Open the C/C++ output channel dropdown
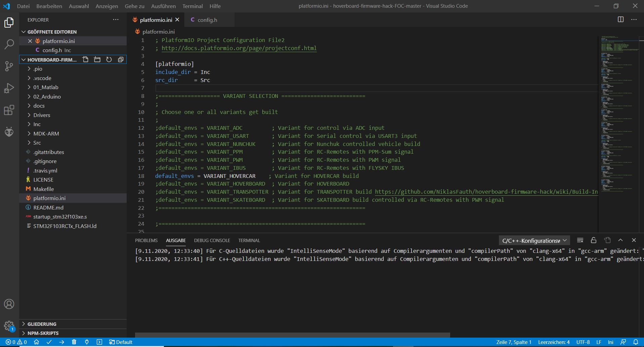This screenshot has width=644, height=347. 534,240
